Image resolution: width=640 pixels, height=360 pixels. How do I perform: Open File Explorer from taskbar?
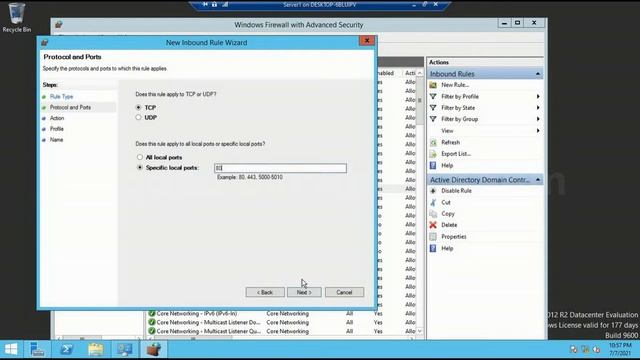pyautogui.click(x=96, y=349)
